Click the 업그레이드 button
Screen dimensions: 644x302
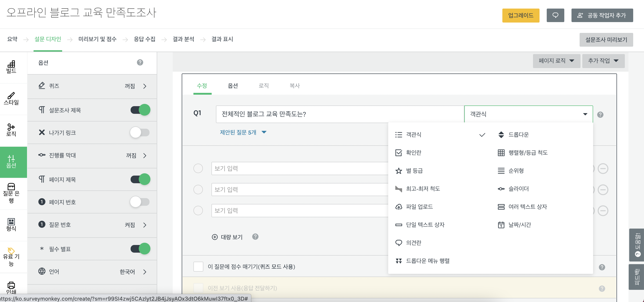click(521, 15)
